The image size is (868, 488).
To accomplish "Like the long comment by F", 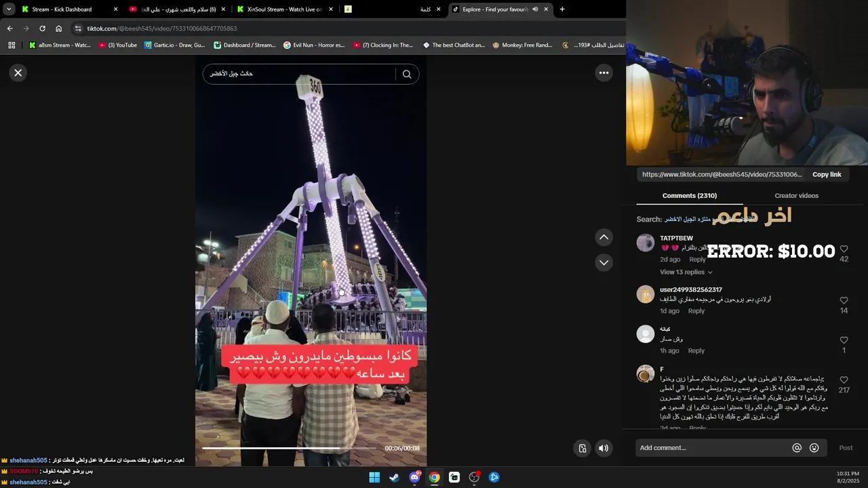I will pyautogui.click(x=844, y=380).
